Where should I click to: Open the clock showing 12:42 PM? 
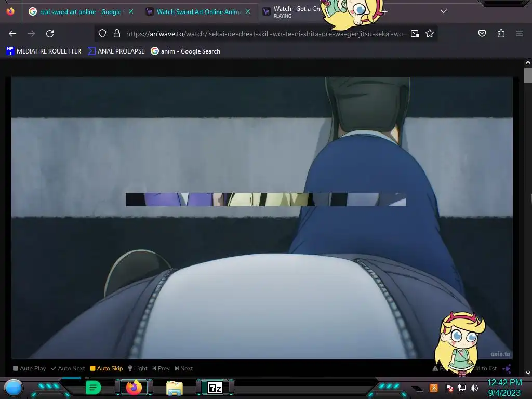[504, 388]
